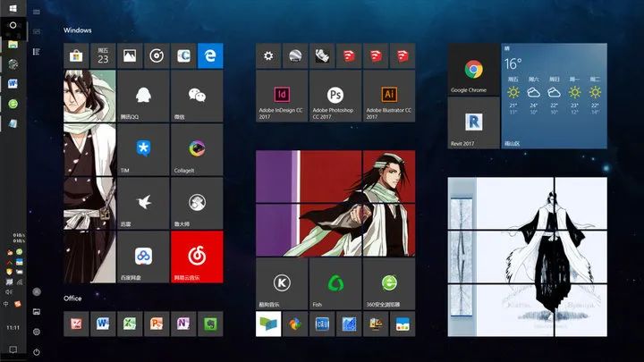Image resolution: width=644 pixels, height=362 pixels.
Task: Launch the CollageIt tile
Action: (x=197, y=150)
